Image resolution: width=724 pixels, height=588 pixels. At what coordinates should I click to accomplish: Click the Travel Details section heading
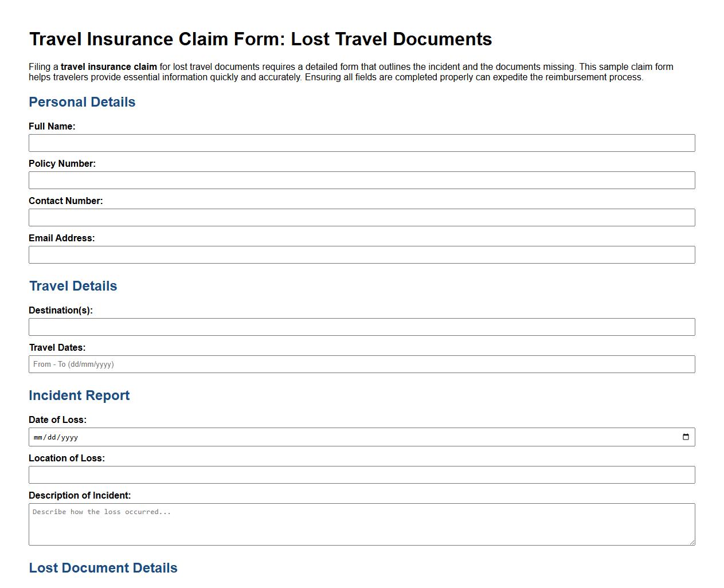[x=73, y=286]
